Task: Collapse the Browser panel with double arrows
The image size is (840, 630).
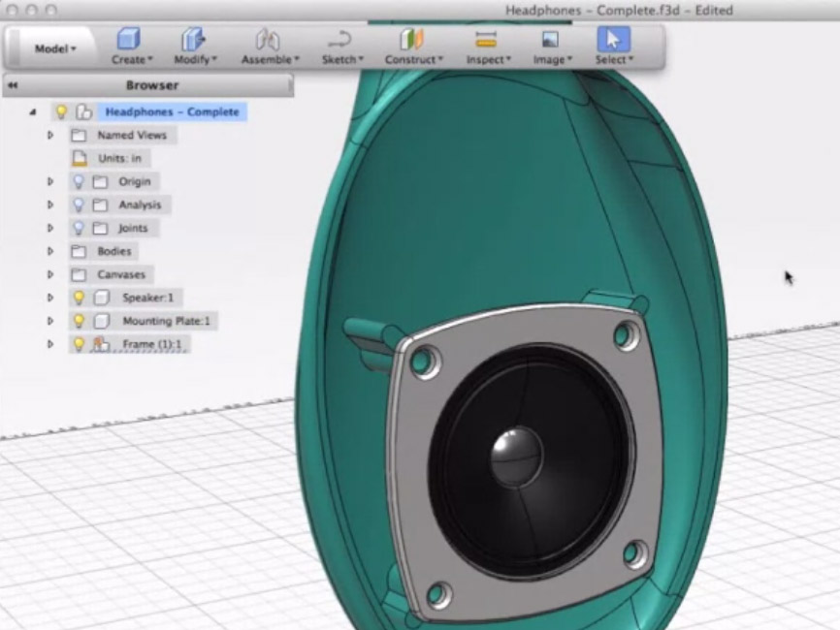Action: point(13,85)
